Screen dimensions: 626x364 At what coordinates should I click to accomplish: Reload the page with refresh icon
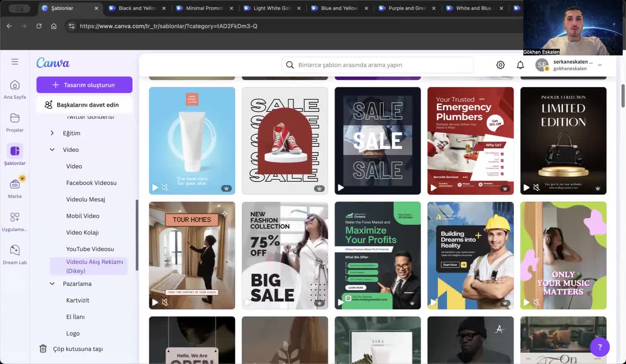(x=39, y=26)
